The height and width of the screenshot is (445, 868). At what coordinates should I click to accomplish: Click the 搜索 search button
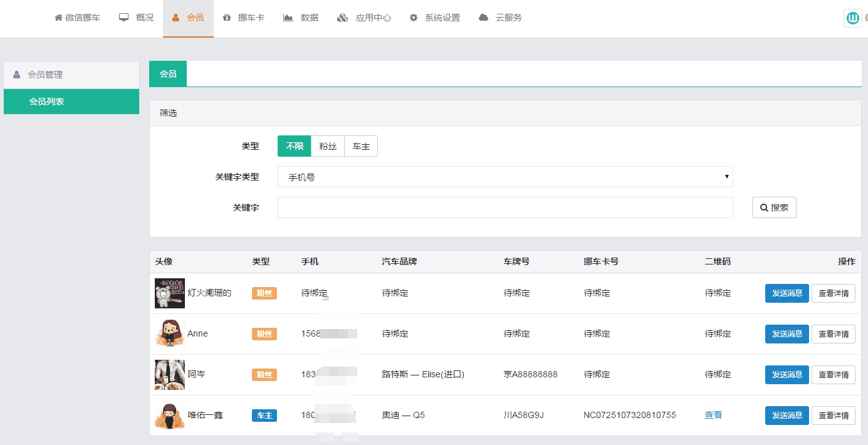point(774,207)
